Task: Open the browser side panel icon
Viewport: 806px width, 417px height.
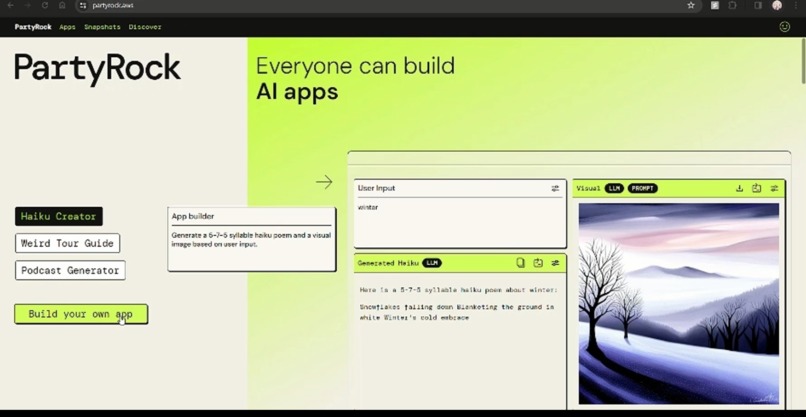Action: point(758,5)
